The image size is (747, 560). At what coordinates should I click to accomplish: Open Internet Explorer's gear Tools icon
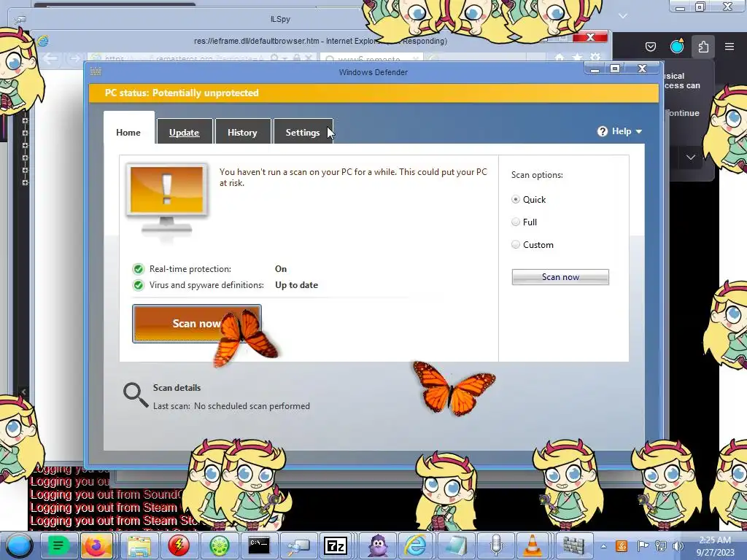pos(595,58)
